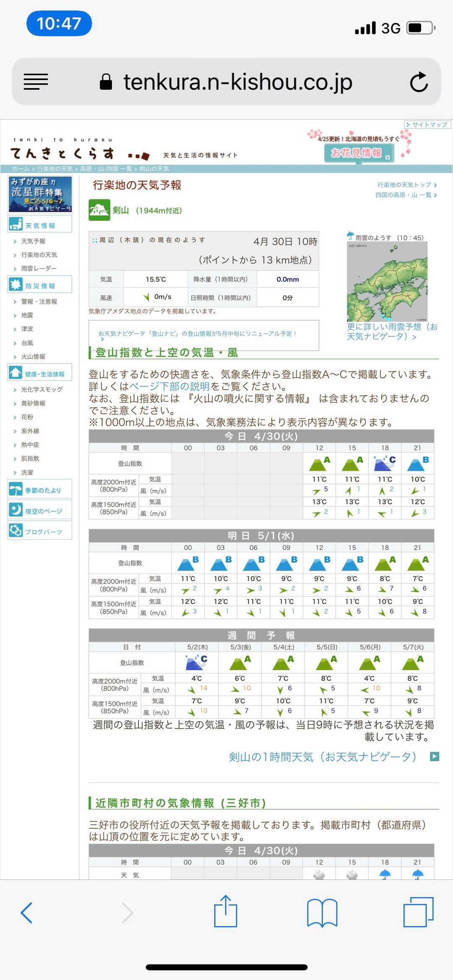The width and height of the screenshot is (453, 980).
Task: Tap the Safari share icon
Action: (226, 911)
